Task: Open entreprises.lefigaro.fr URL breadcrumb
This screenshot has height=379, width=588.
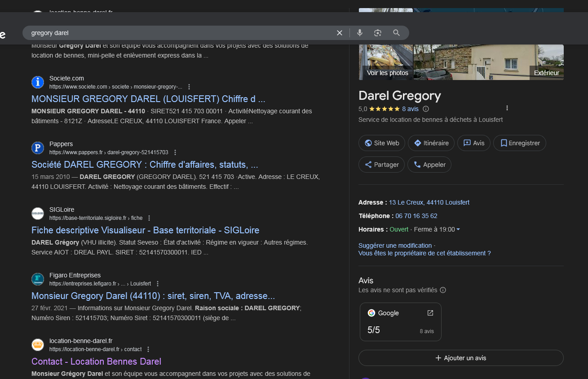Action: tap(100, 284)
